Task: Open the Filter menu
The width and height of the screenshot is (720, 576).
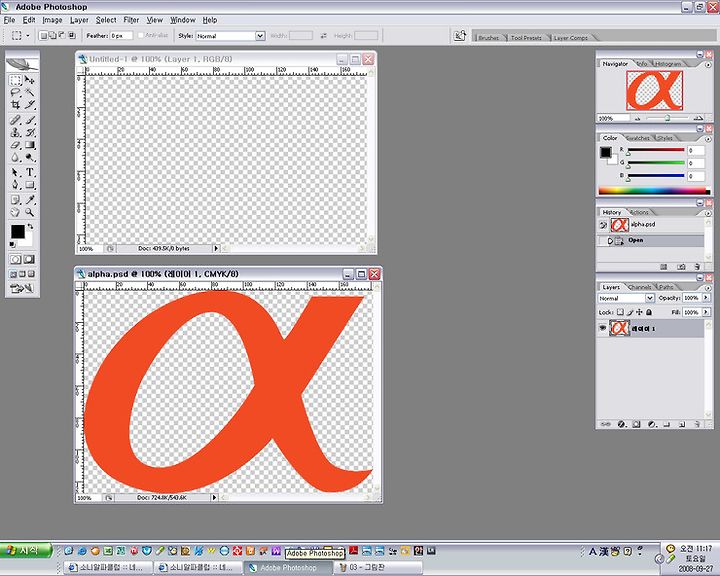Action: click(131, 20)
